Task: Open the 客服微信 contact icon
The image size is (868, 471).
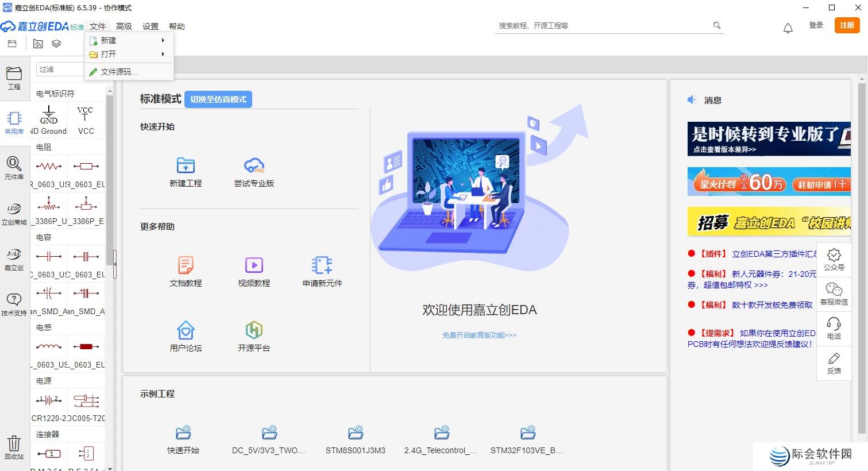Action: (834, 295)
